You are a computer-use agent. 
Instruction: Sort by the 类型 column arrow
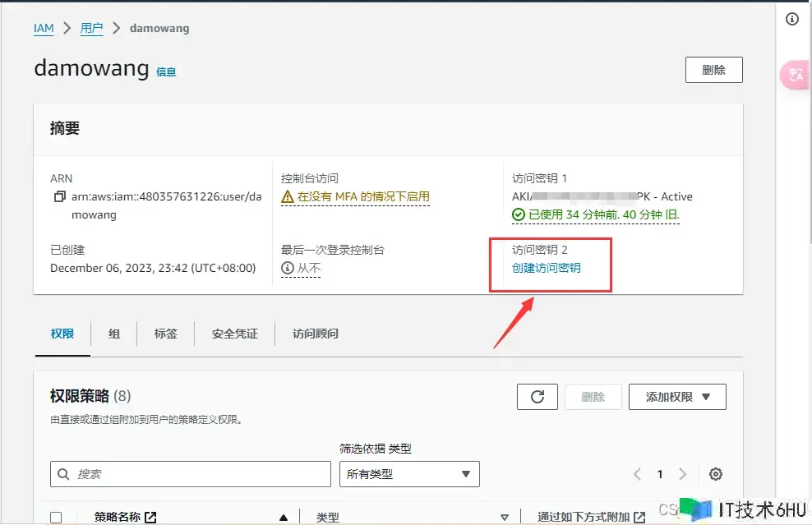click(x=505, y=518)
